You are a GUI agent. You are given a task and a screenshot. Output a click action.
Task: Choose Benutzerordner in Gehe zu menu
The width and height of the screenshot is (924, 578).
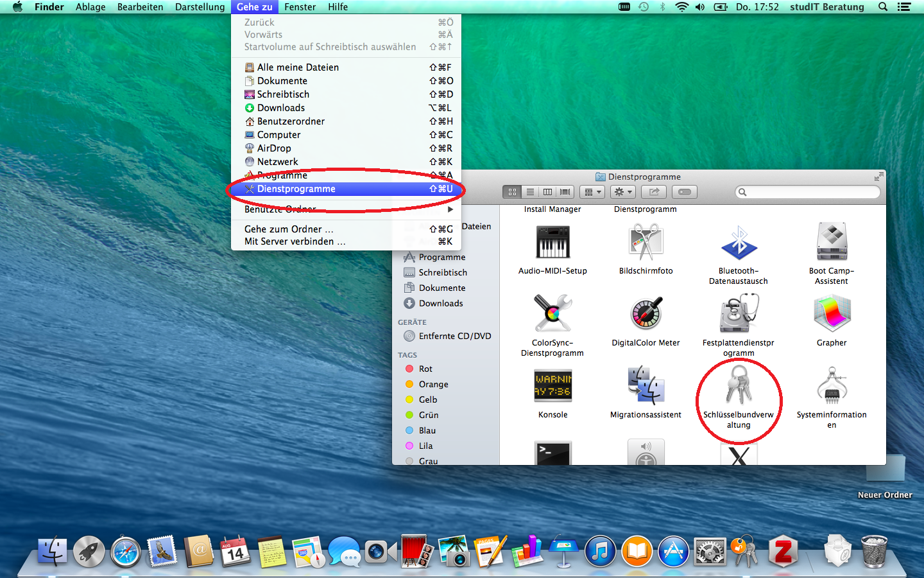346,121
